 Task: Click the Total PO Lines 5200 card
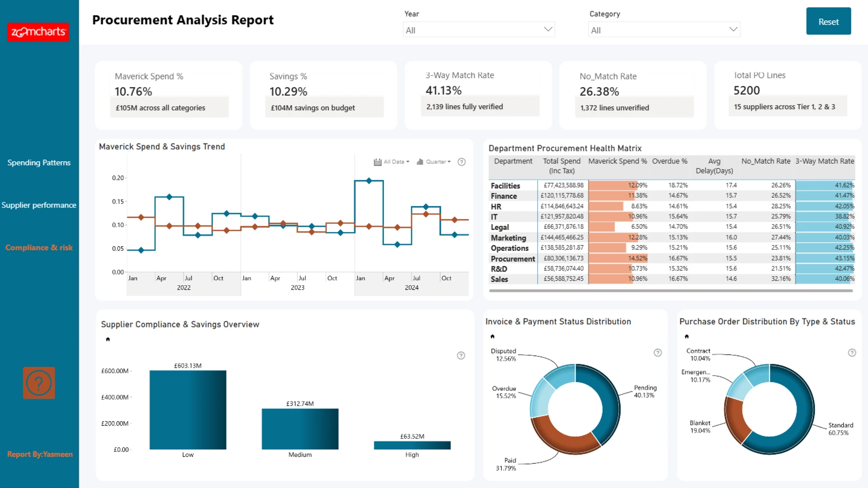point(788,95)
